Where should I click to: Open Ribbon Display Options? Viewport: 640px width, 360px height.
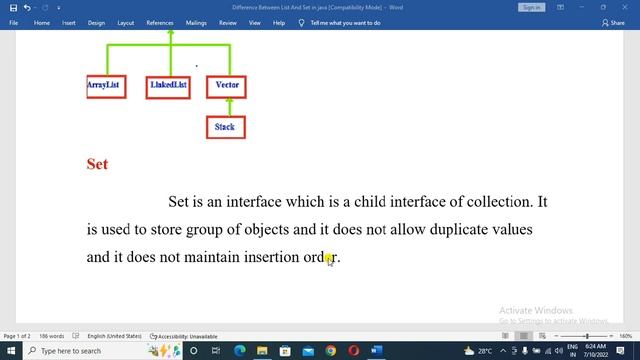click(x=560, y=7)
